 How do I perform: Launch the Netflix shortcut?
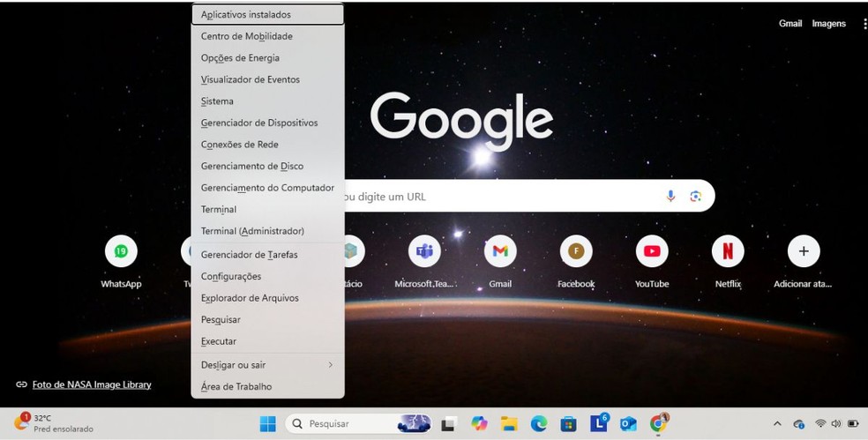pyautogui.click(x=728, y=252)
